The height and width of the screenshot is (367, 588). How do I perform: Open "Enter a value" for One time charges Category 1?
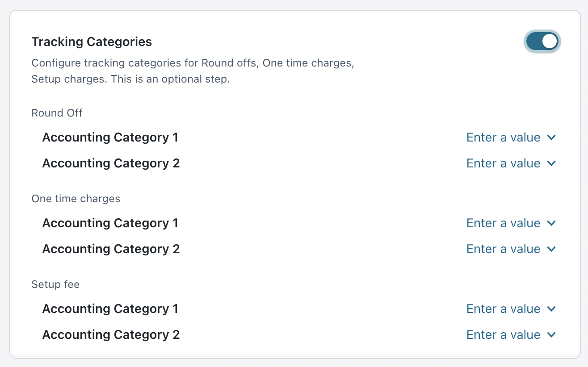tap(503, 223)
